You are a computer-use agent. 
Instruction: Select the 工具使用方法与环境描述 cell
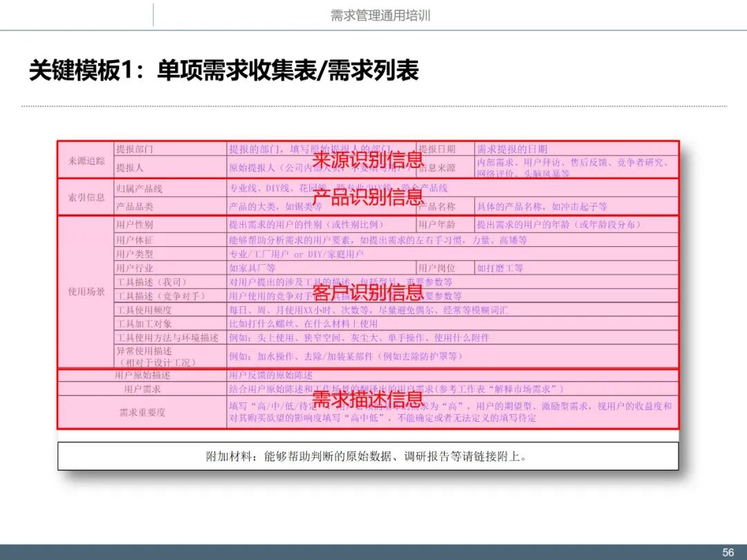point(171,337)
